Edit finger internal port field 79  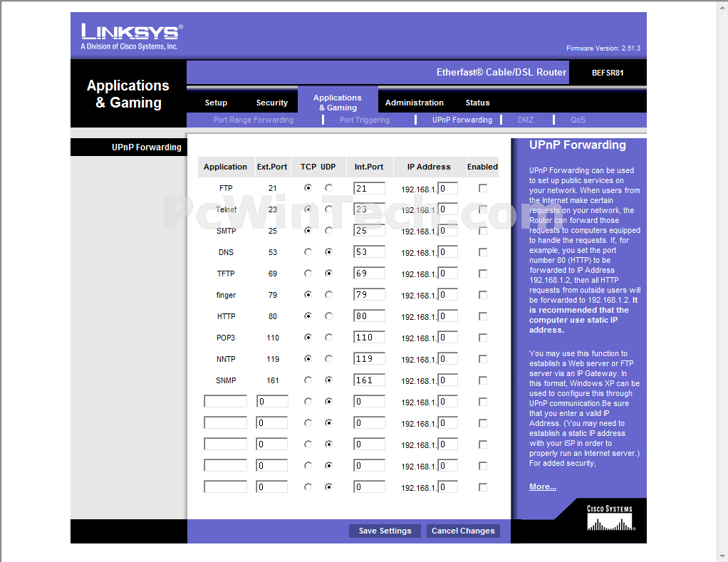369,295
